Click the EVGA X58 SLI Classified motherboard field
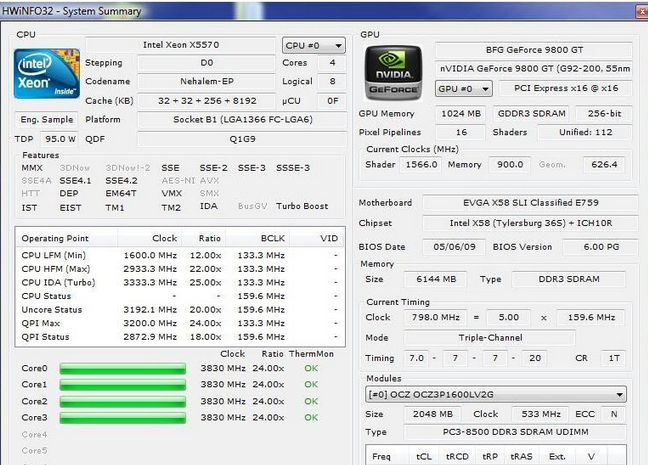This screenshot has height=465, width=648. (530, 203)
